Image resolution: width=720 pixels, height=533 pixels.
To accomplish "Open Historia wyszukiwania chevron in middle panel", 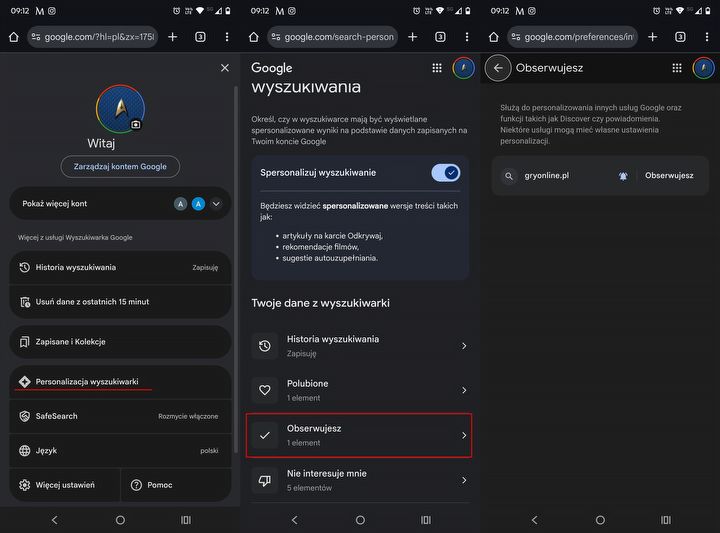I will coord(464,346).
